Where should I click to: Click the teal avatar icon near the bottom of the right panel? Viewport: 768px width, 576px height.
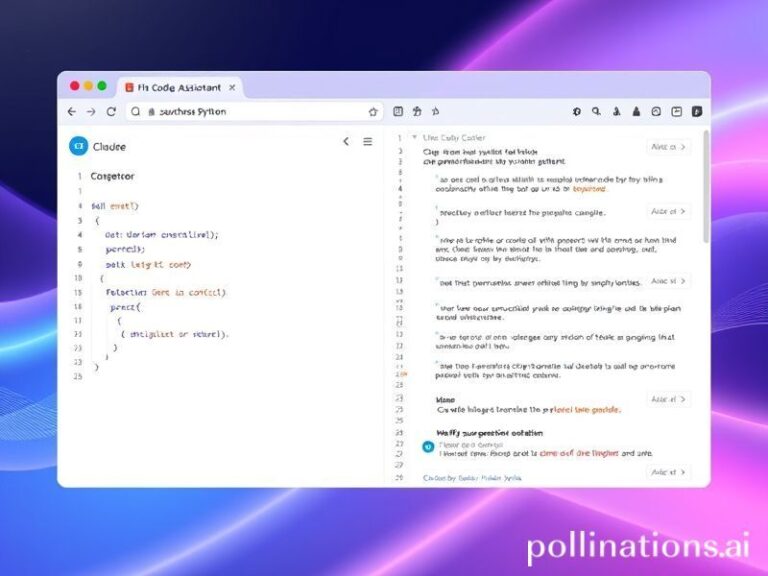click(x=428, y=447)
